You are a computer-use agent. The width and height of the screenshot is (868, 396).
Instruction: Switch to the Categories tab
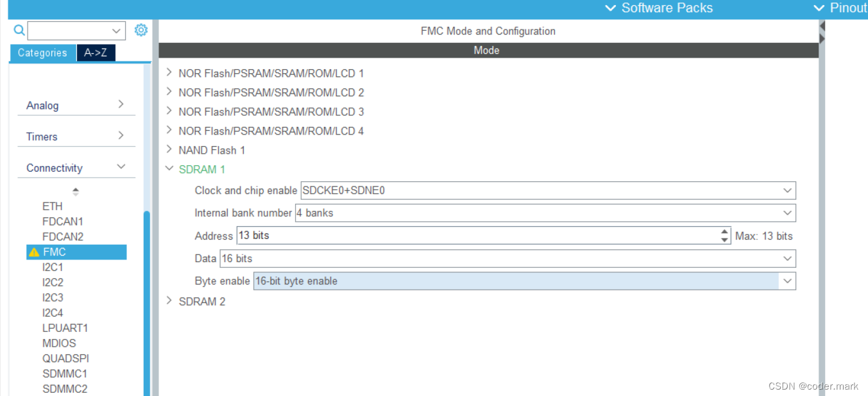coord(42,53)
